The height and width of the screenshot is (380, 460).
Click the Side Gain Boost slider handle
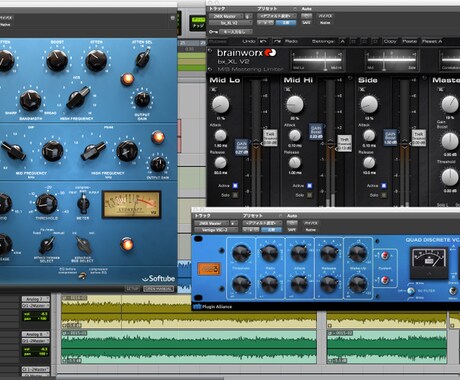(x=390, y=137)
